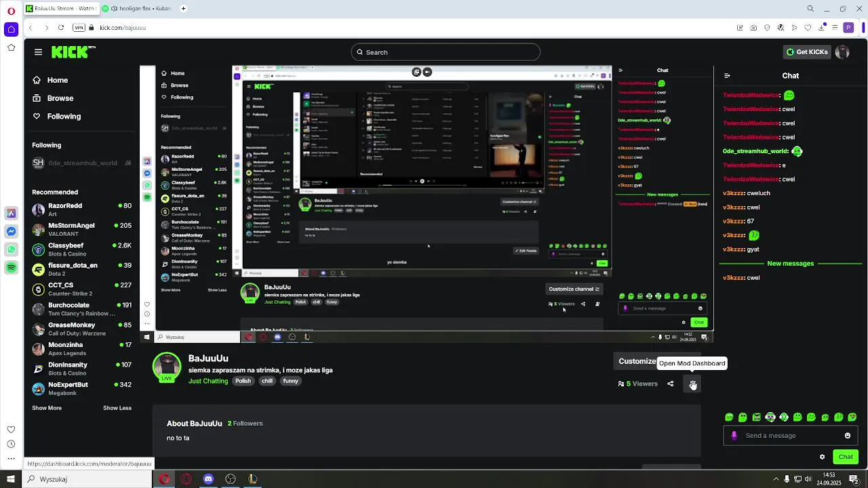
Task: Open NoExpertBut recommended channel
Action: (81, 388)
